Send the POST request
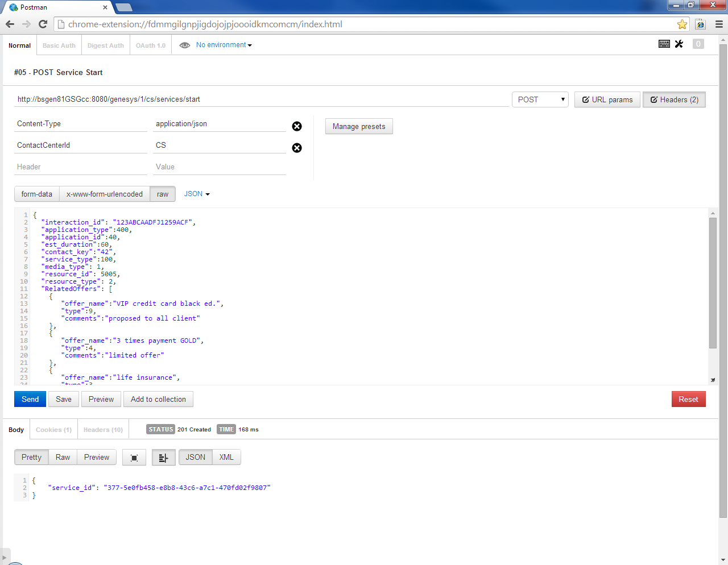The height and width of the screenshot is (565, 728). (30, 399)
